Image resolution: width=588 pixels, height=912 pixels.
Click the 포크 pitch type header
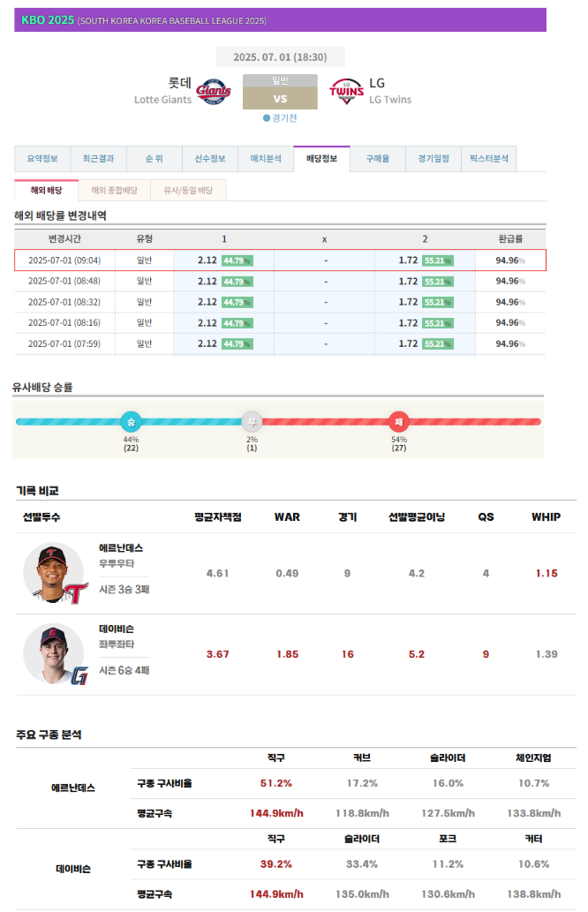448,839
